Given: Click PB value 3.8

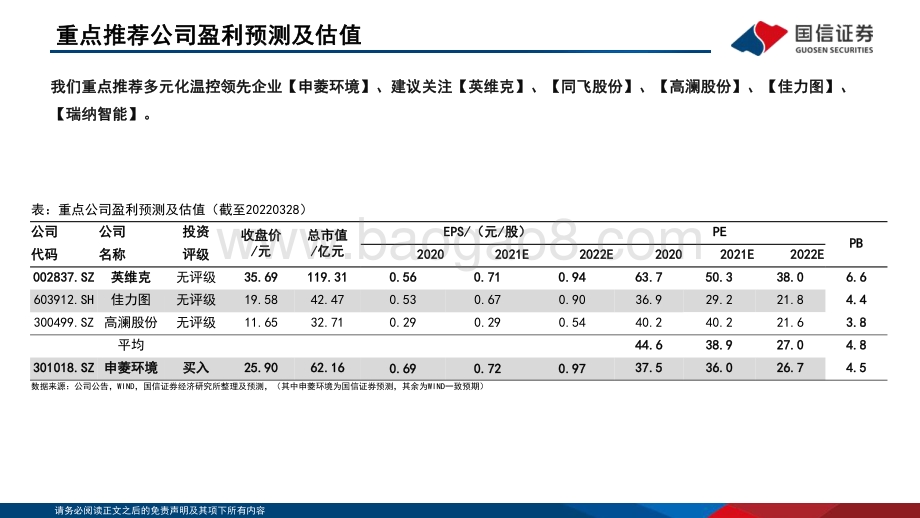Looking at the screenshot, I should tap(856, 323).
